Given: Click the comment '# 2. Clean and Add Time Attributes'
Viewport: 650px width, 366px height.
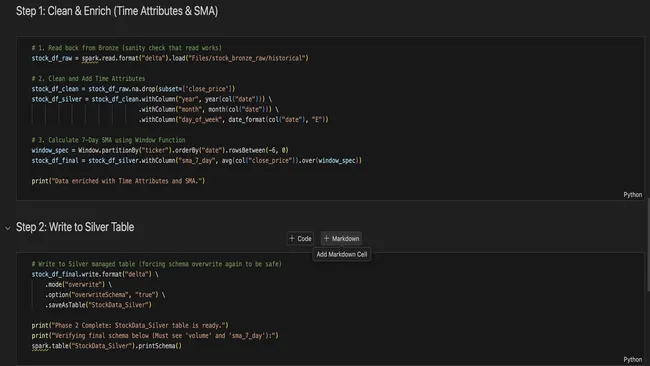Looking at the screenshot, I should coord(88,78).
